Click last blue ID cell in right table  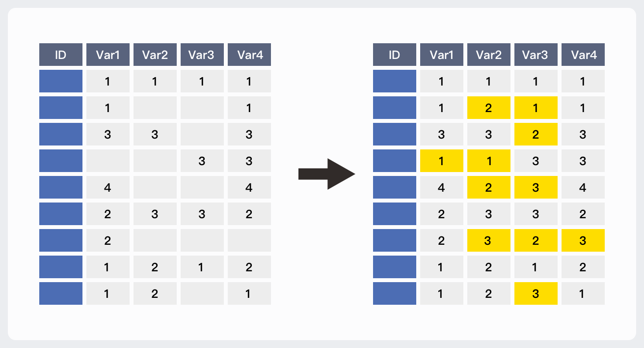click(395, 293)
